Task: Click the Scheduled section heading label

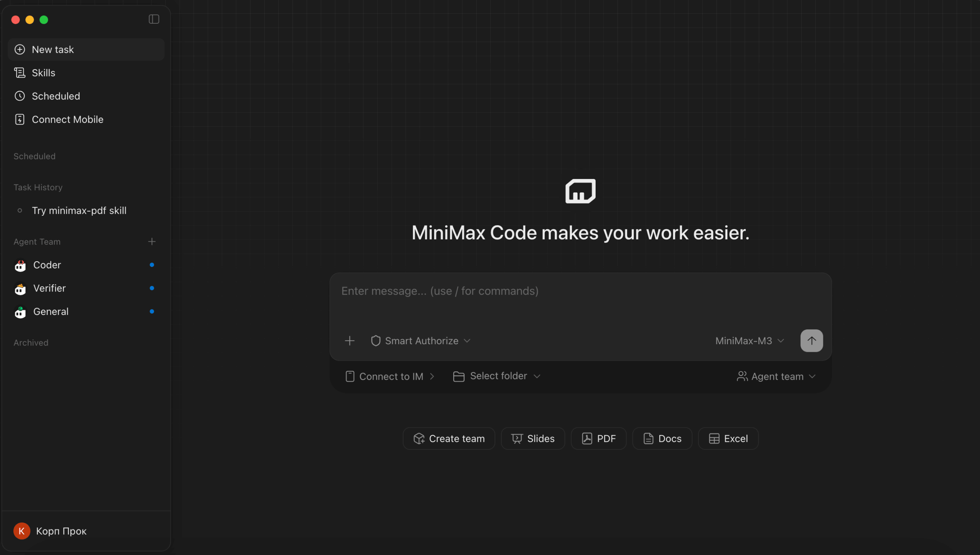Action: [x=34, y=156]
